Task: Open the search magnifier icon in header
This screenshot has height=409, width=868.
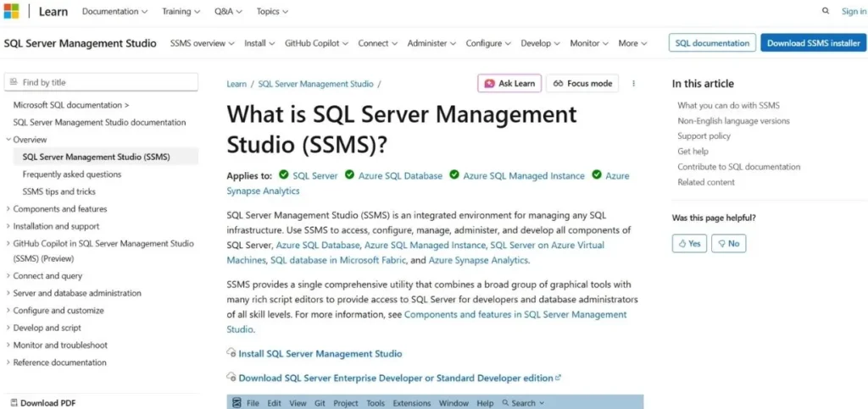Action: [x=826, y=11]
